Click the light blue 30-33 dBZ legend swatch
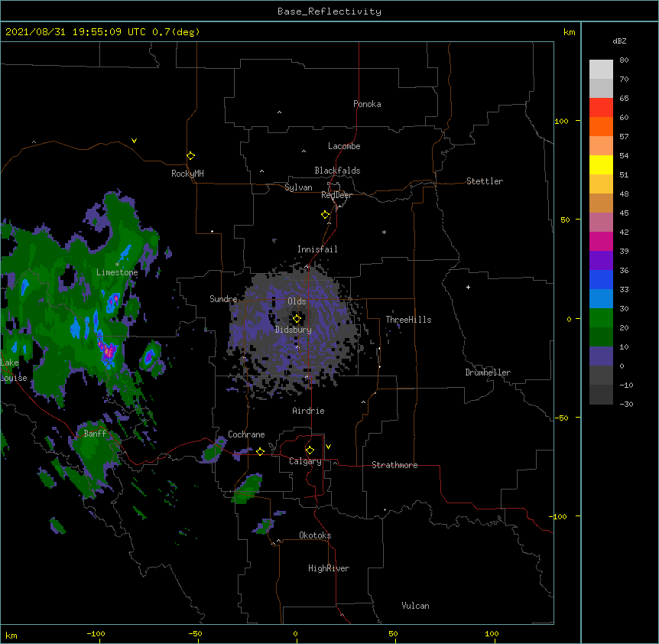The height and width of the screenshot is (644, 659). (601, 298)
